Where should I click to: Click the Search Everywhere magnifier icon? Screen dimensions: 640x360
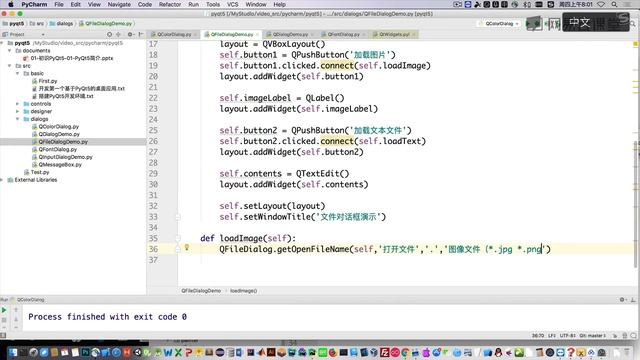632,24
